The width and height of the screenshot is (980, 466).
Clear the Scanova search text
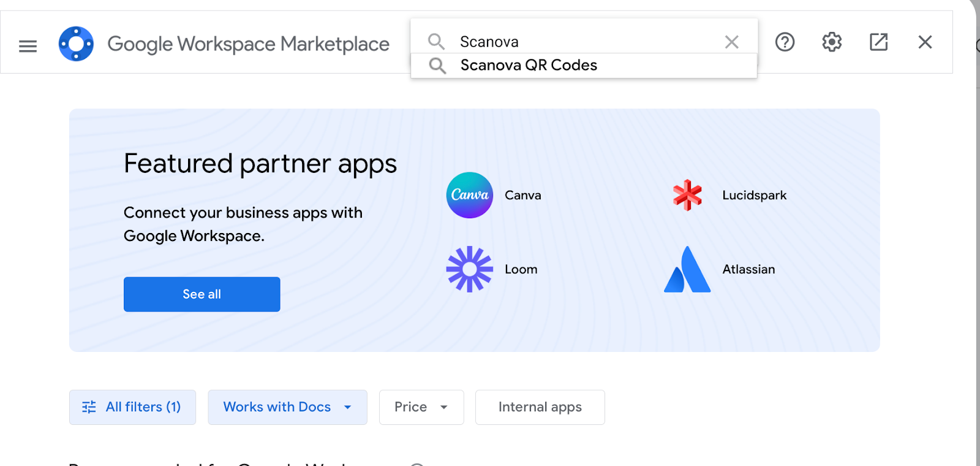731,42
